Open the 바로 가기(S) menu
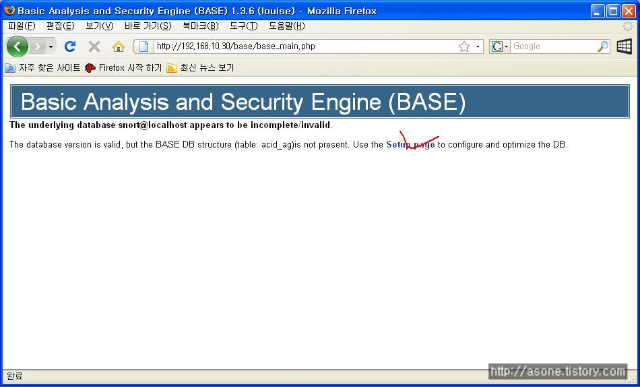Viewport: 640px width, 387px height. (x=148, y=26)
